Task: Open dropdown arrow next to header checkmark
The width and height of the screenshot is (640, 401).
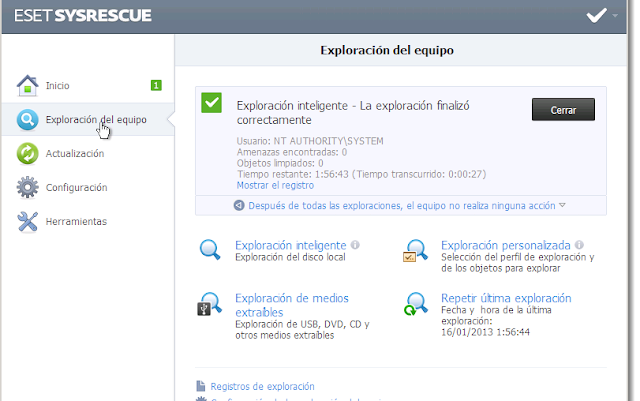Action: pos(615,16)
